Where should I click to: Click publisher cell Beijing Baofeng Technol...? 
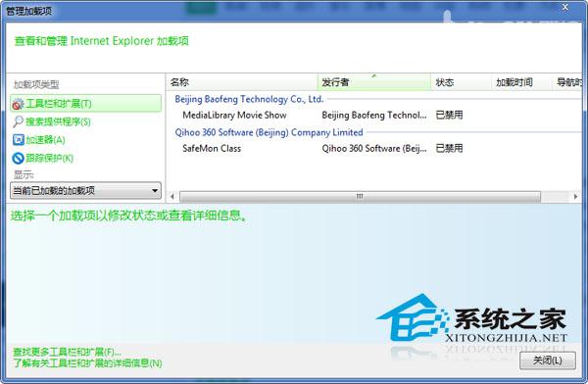click(374, 116)
